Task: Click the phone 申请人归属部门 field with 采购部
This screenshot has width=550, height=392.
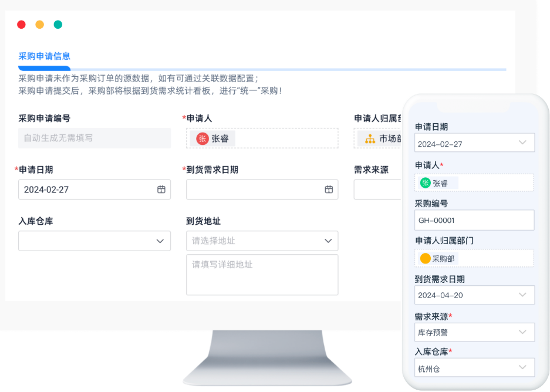Action: [474, 258]
